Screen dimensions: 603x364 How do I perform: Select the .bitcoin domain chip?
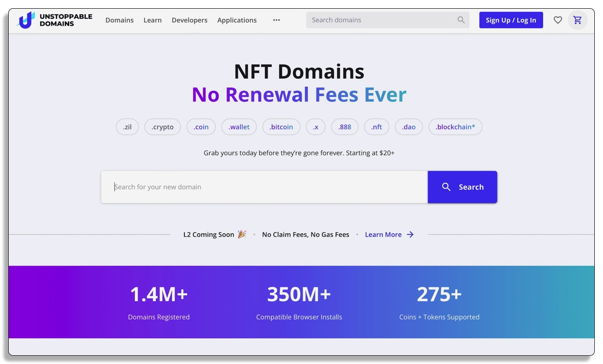[x=281, y=127]
